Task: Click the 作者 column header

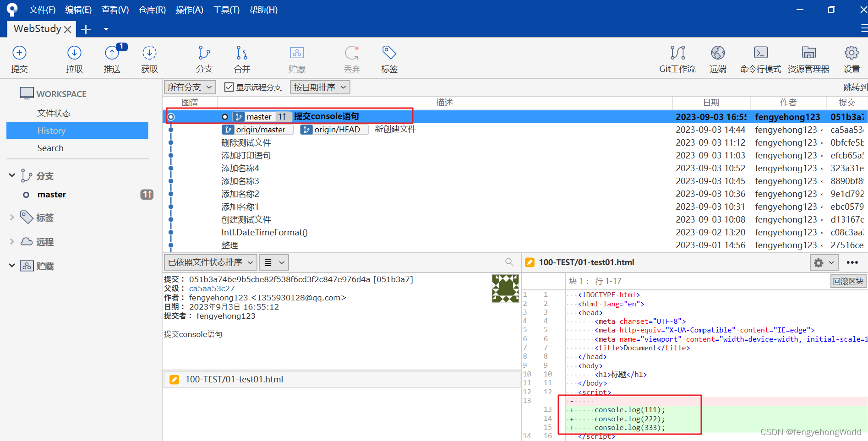Action: click(788, 103)
